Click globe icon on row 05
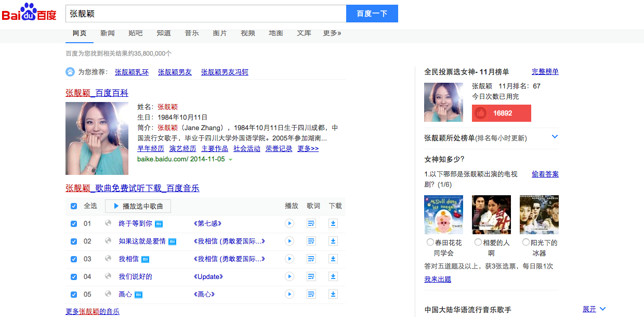Viewport: 644px width, 317px height. click(108, 294)
